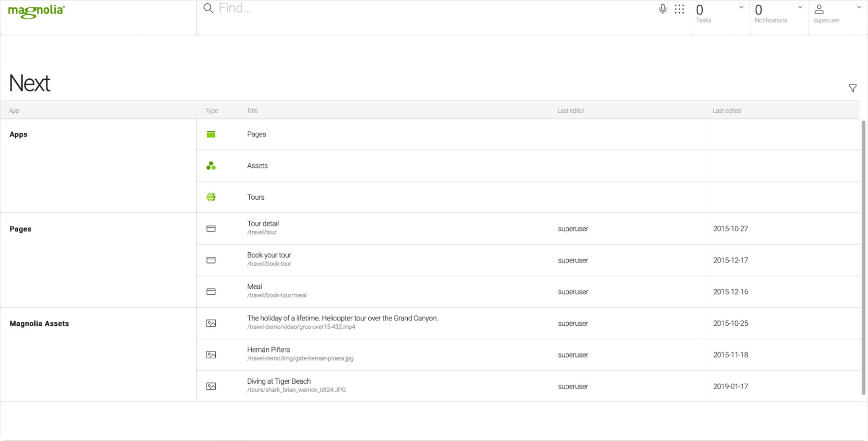The image size is (868, 441).
Task: Click the green Pages app icon
Action: tap(211, 134)
